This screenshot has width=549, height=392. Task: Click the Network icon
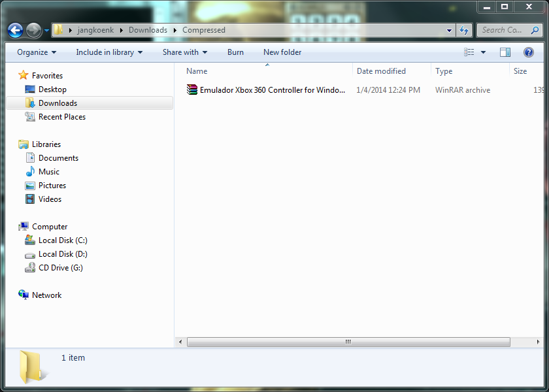[24, 295]
